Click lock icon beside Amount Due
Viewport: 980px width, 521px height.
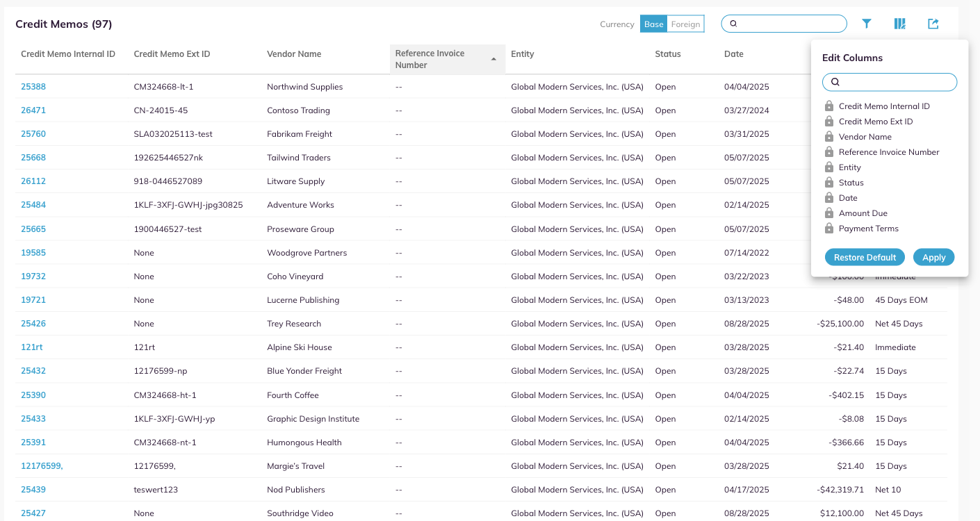(829, 213)
